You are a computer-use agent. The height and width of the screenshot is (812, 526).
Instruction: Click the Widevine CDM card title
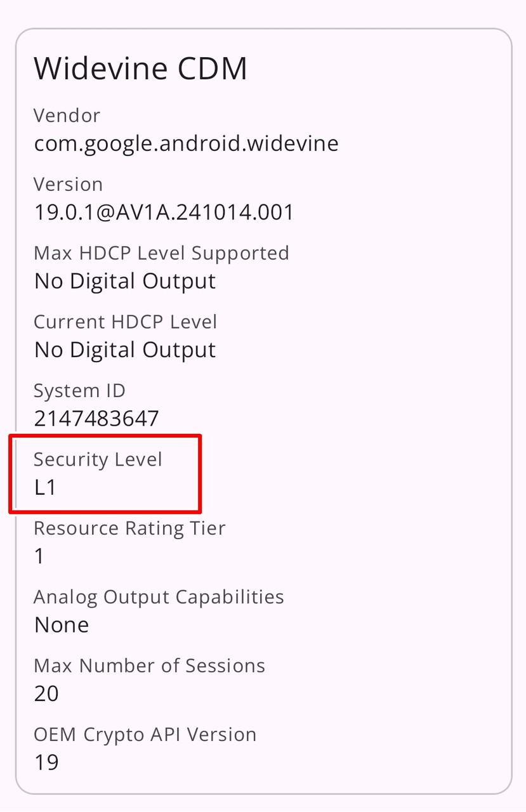[x=140, y=68]
